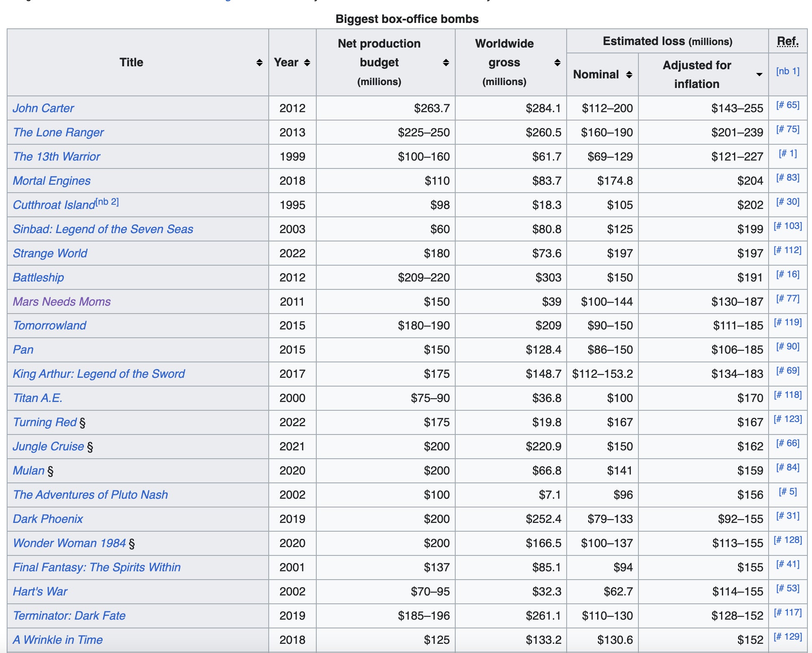Open reference # 129 citation
This screenshot has height=653, width=812.
point(787,637)
